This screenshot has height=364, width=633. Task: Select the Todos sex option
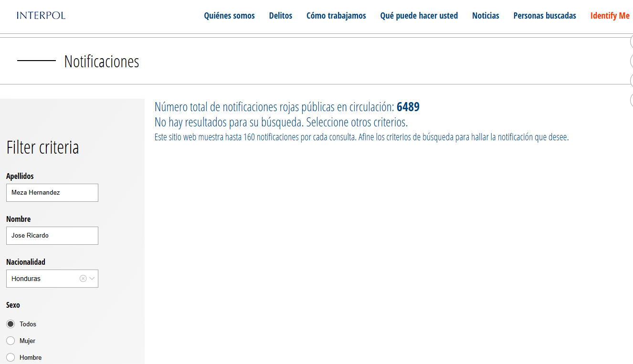pos(11,324)
